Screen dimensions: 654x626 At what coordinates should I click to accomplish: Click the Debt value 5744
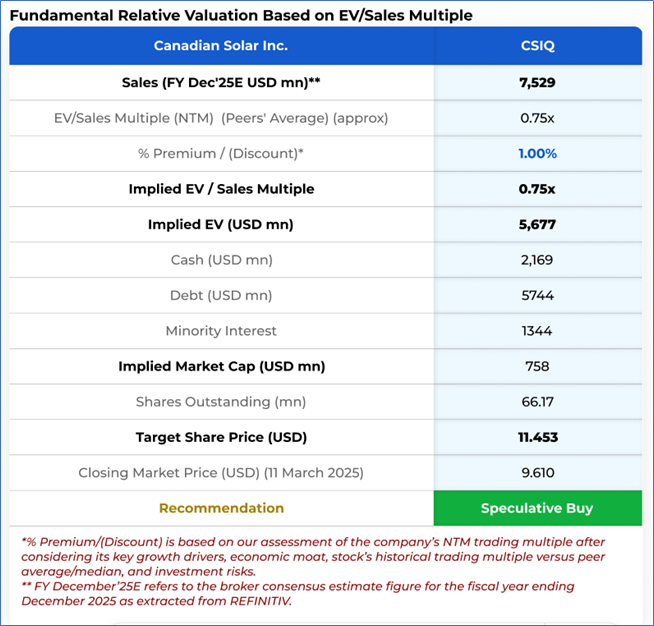[x=537, y=295]
